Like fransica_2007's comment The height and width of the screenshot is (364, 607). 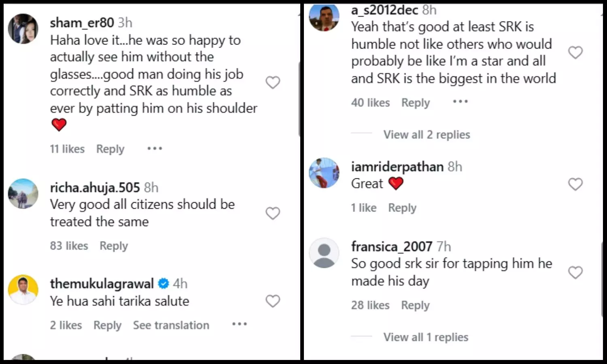[575, 273]
